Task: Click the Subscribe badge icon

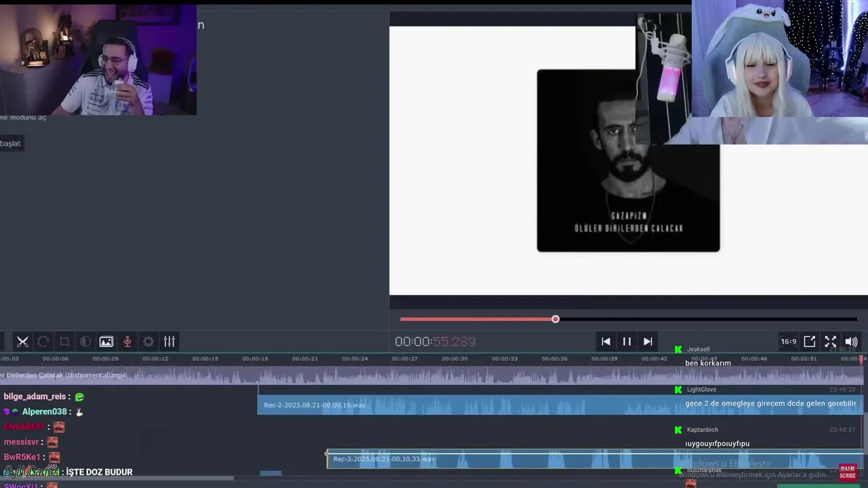Action: (x=848, y=472)
